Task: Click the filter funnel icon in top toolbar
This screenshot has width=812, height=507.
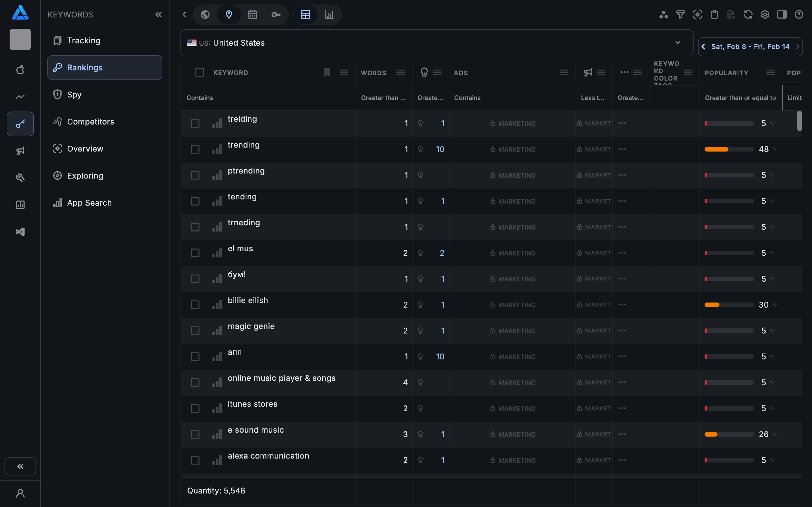Action: (x=680, y=14)
